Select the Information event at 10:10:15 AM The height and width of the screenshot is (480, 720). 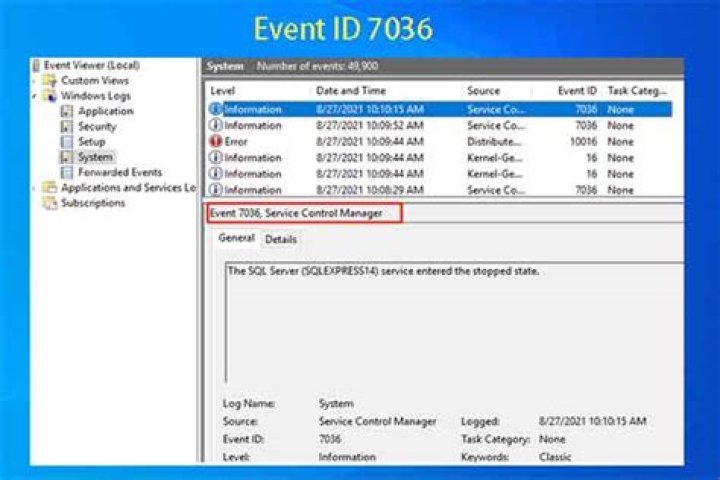[x=440, y=109]
